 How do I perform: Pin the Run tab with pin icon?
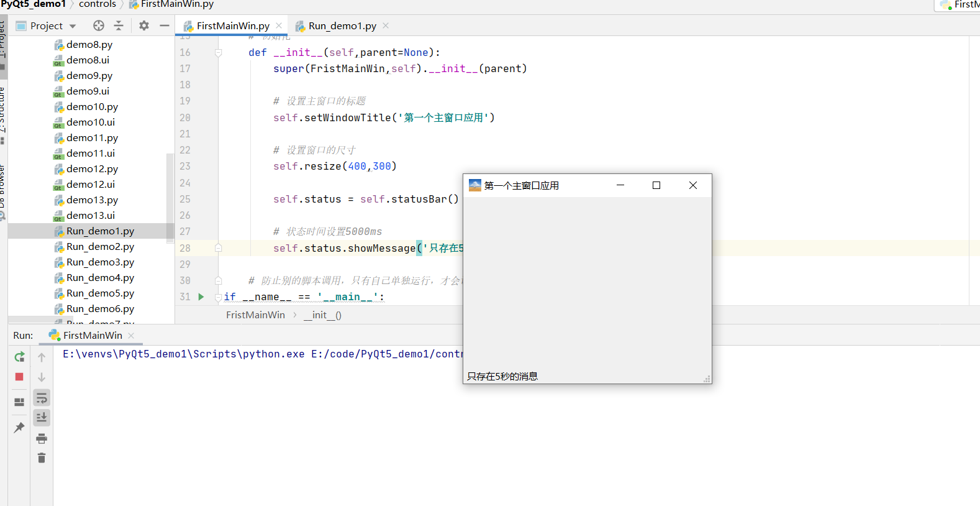coord(19,427)
